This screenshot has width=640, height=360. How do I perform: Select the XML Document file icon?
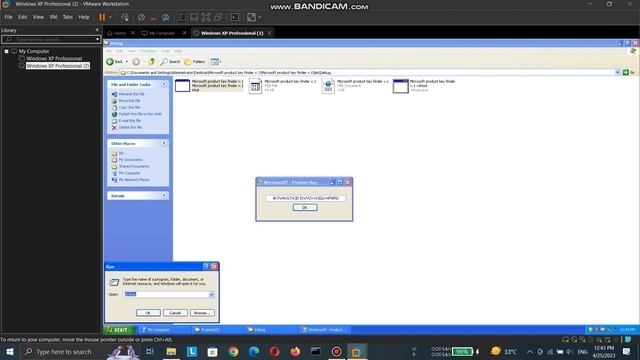[x=328, y=86]
